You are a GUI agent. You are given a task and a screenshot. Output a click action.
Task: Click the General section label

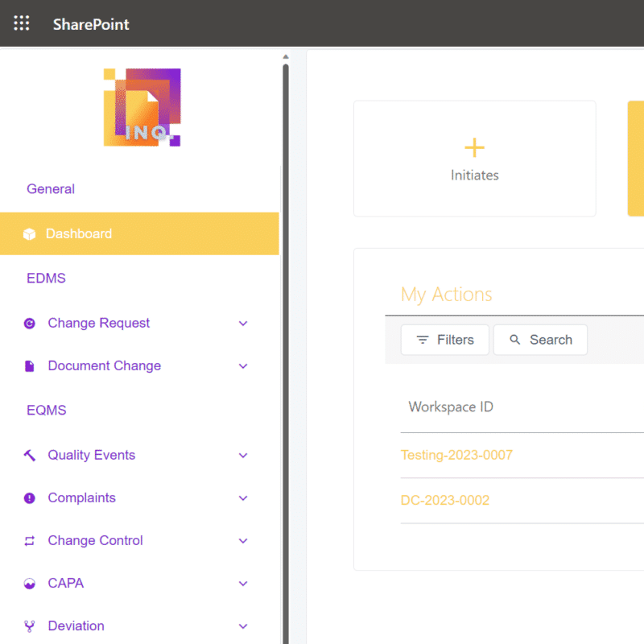pos(51,189)
